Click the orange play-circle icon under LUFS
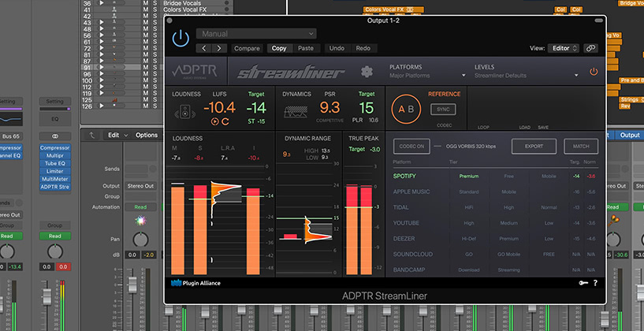 [215, 121]
